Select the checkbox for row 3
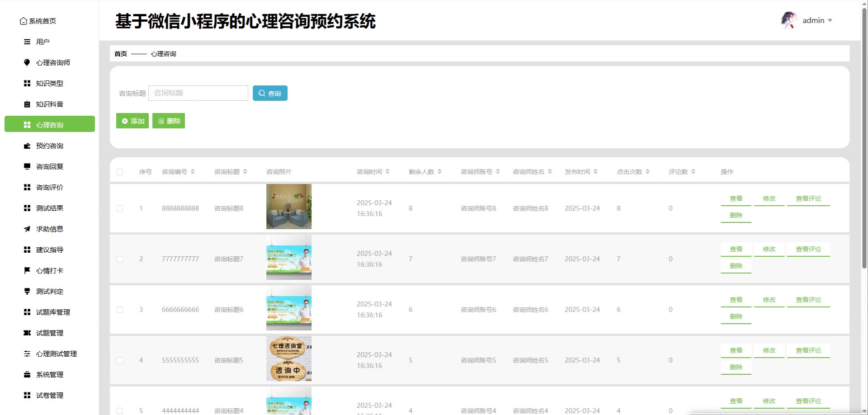 pyautogui.click(x=120, y=310)
